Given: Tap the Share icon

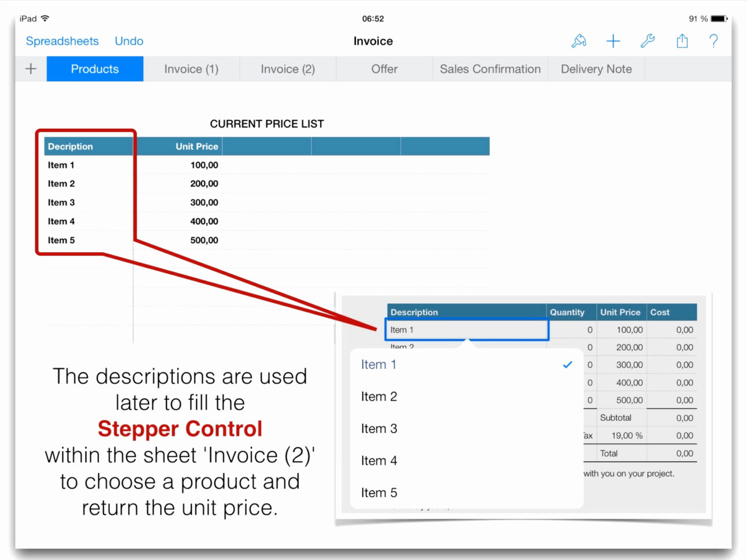Looking at the screenshot, I should pyautogui.click(x=682, y=41).
